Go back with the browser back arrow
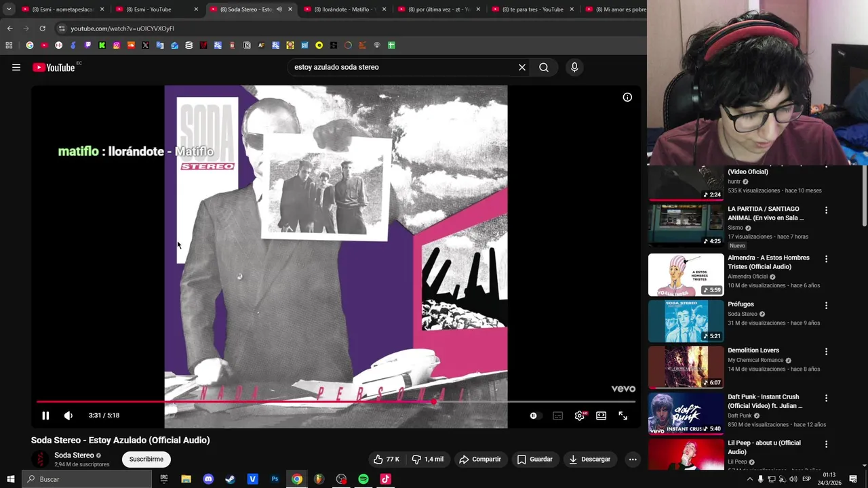The height and width of the screenshot is (488, 868). click(9, 28)
